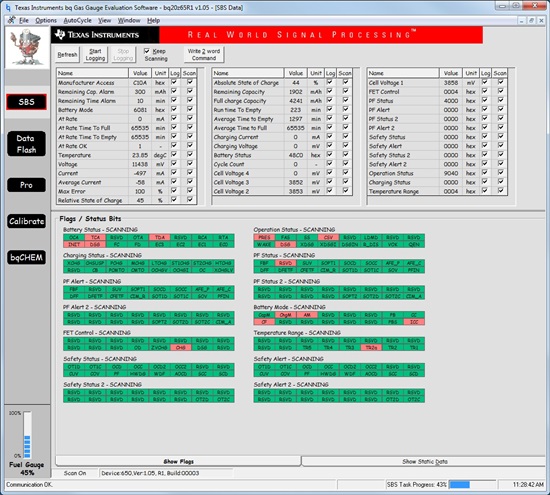The image size is (550, 495).
Task: Click the Value header of the middle table
Action: click(x=295, y=73)
